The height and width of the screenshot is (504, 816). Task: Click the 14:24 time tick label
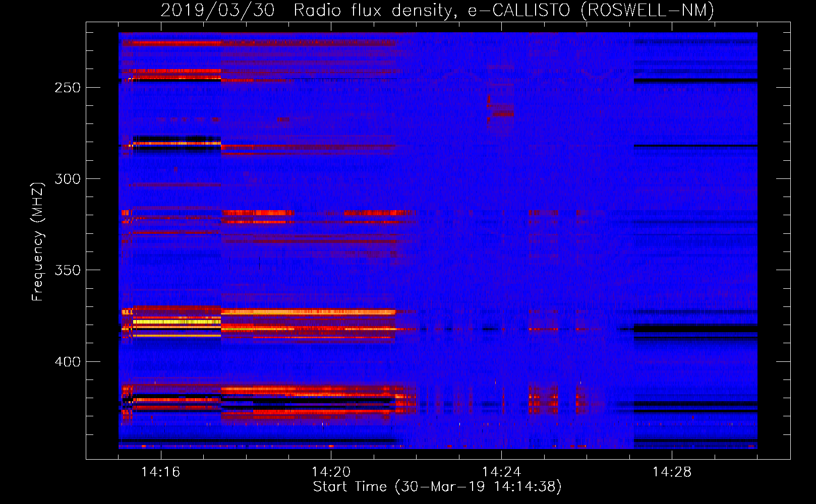(x=501, y=472)
